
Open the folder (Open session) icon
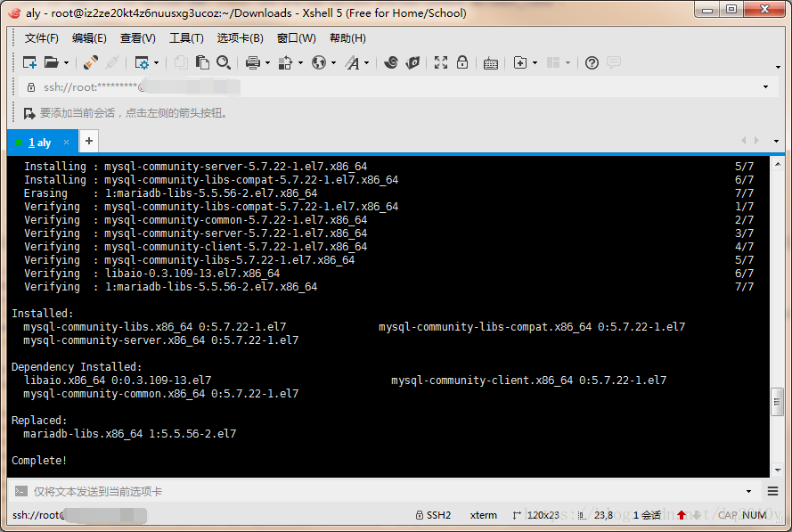coord(51,62)
